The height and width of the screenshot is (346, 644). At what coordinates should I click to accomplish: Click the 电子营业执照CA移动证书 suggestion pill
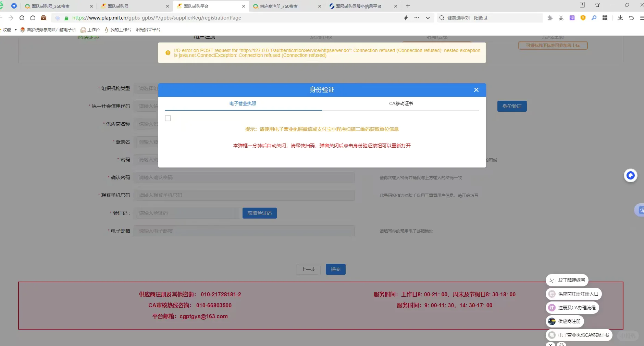pos(579,335)
